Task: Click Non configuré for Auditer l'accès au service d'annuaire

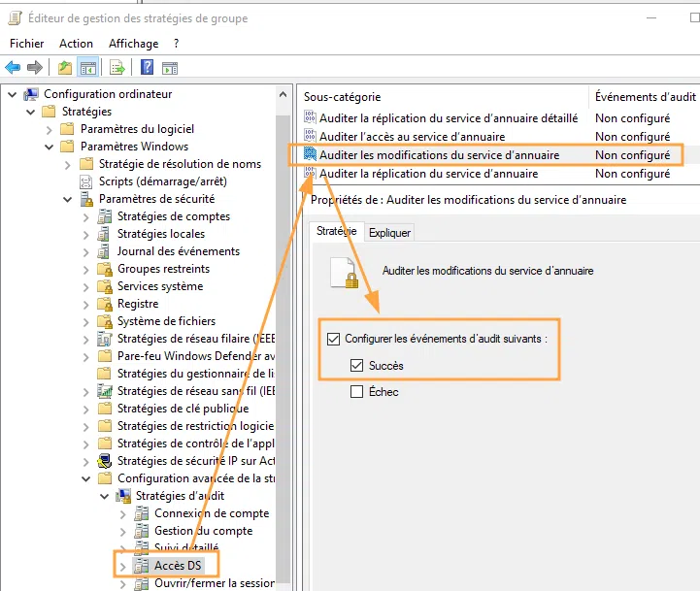Action: pyautogui.click(x=632, y=137)
